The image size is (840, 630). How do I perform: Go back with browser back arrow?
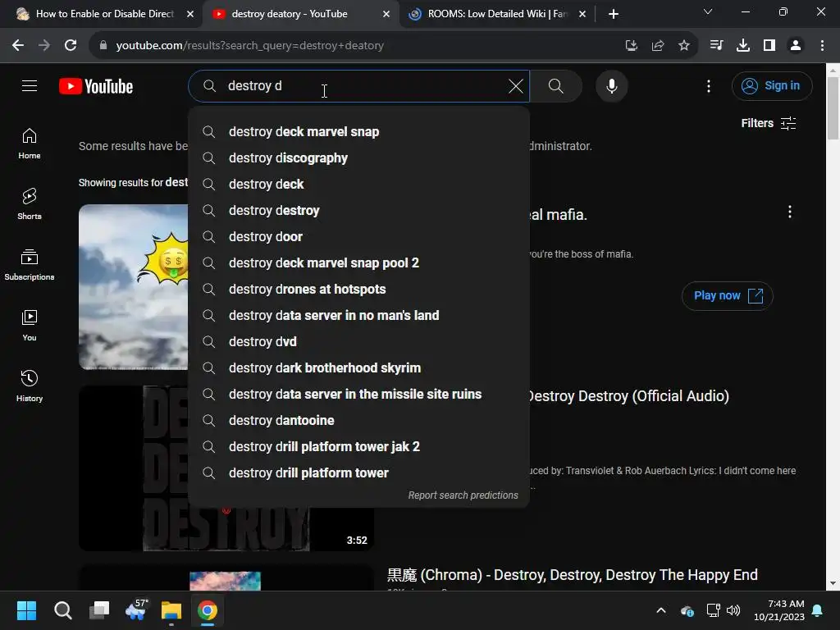click(18, 46)
